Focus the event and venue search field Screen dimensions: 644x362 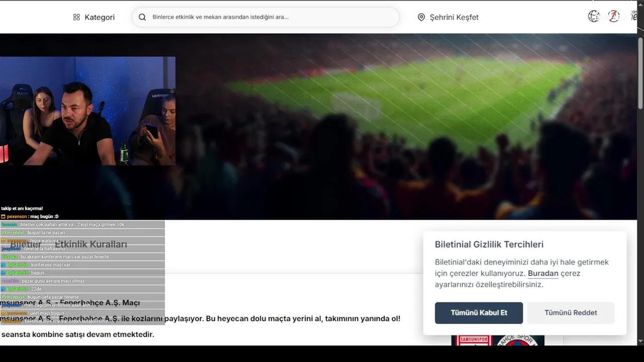266,17
